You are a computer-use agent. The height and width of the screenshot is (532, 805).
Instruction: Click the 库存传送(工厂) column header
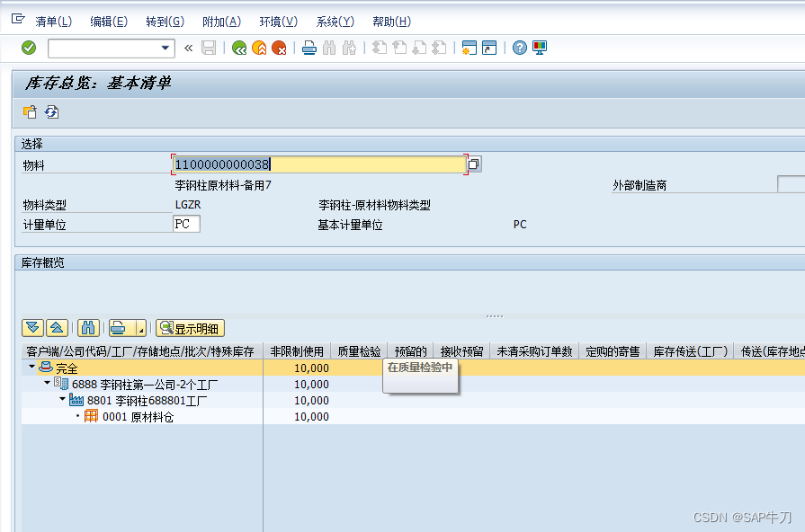click(690, 350)
